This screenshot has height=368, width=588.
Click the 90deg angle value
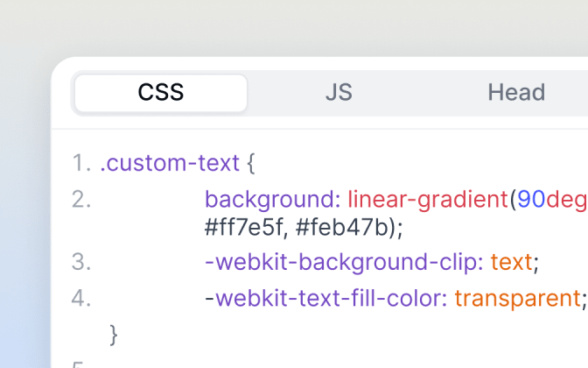[x=552, y=200]
